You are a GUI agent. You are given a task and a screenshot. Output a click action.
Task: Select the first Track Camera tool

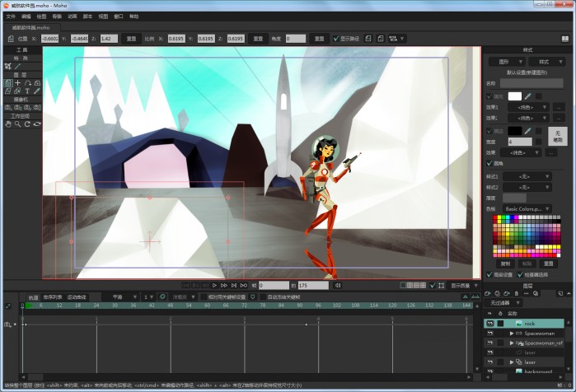coord(8,108)
